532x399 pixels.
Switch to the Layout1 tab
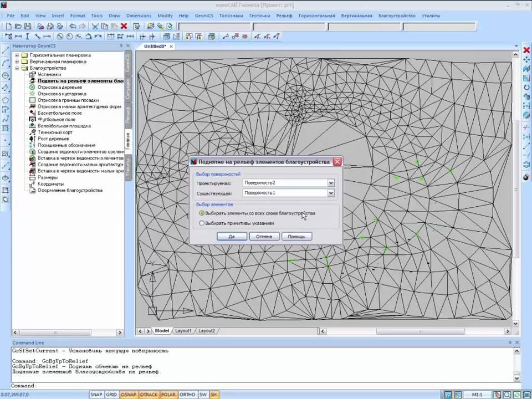click(183, 331)
